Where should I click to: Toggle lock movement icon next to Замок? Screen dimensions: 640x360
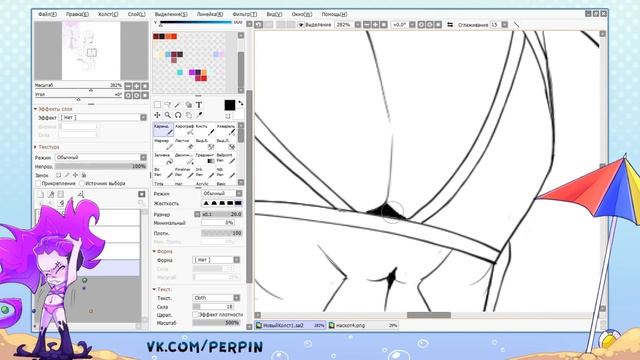coord(75,175)
